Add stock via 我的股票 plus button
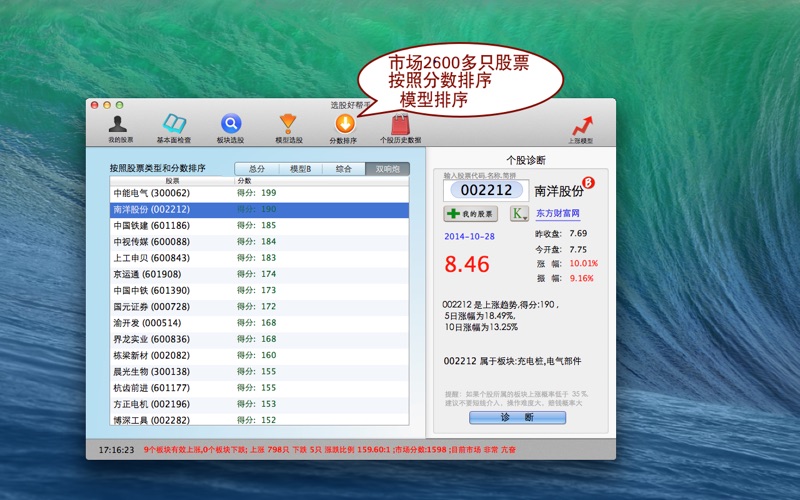800x500 pixels. 471,214
